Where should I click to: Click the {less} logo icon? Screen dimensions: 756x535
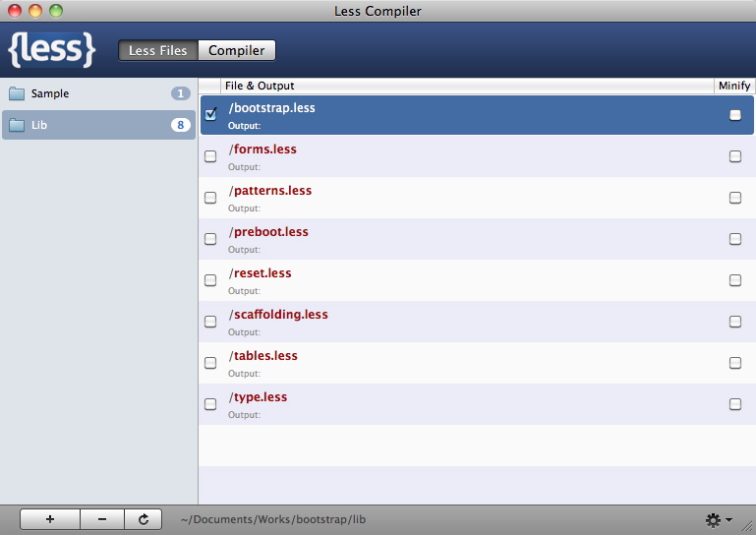(x=52, y=49)
